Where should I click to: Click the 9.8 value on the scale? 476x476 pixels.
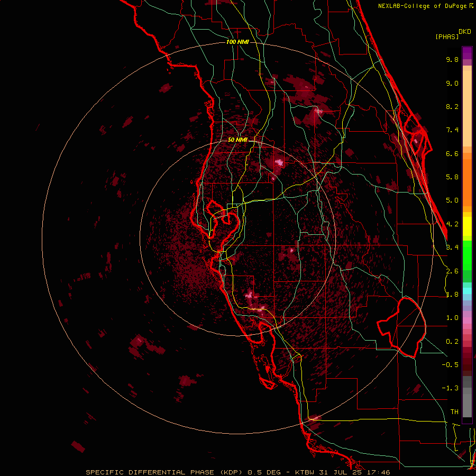452,59
